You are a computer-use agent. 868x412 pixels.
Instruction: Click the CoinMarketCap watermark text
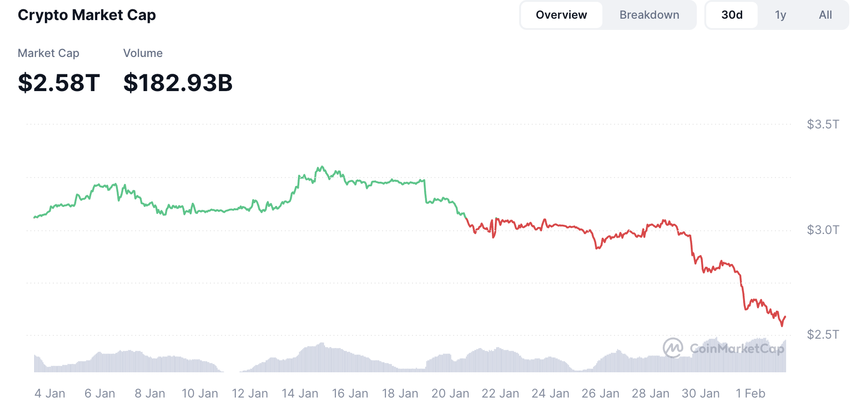pyautogui.click(x=738, y=348)
